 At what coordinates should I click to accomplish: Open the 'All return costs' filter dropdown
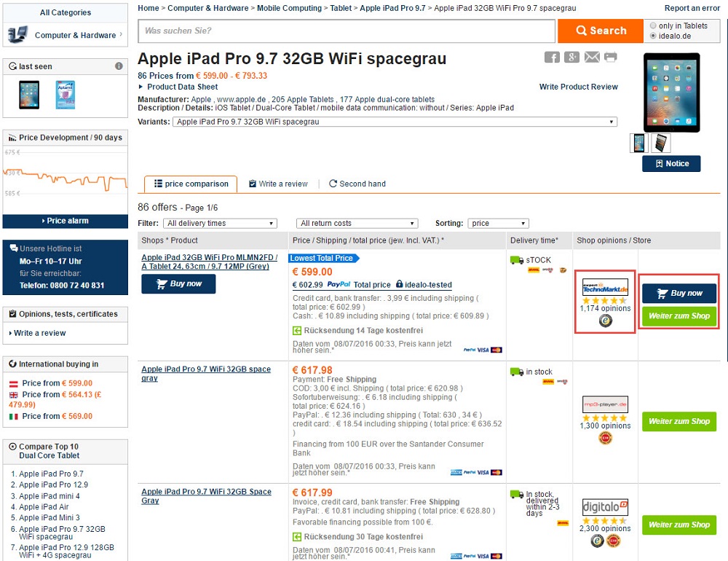pos(357,224)
